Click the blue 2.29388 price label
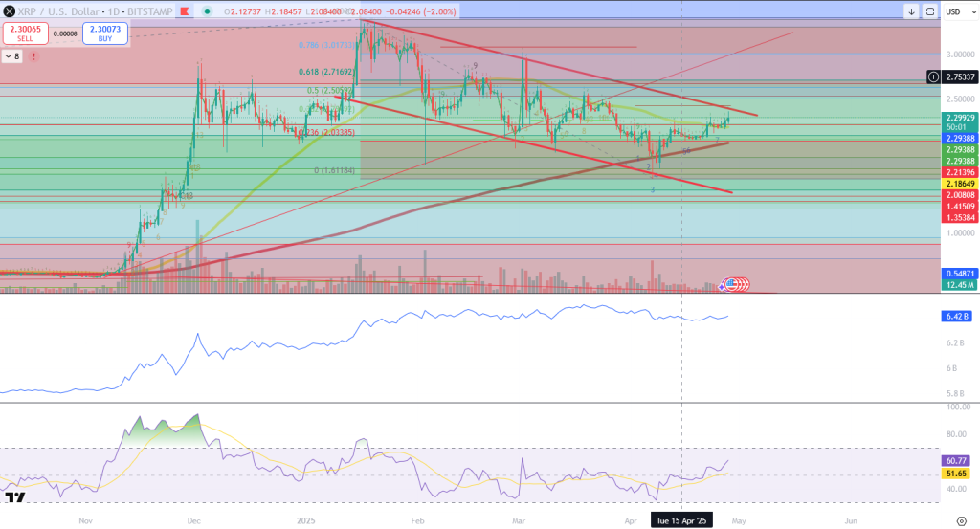The height and width of the screenshot is (529, 980). tap(960, 139)
